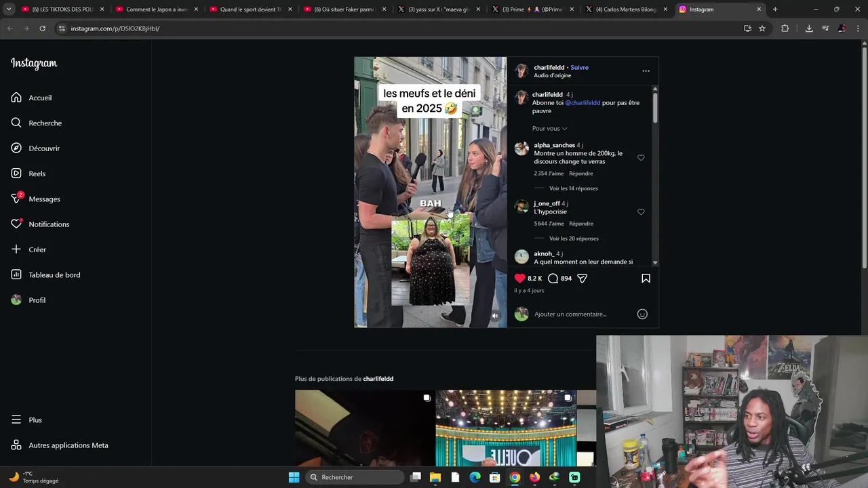This screenshot has height=488, width=868.
Task: Click the video to pause playback
Action: pos(430,192)
